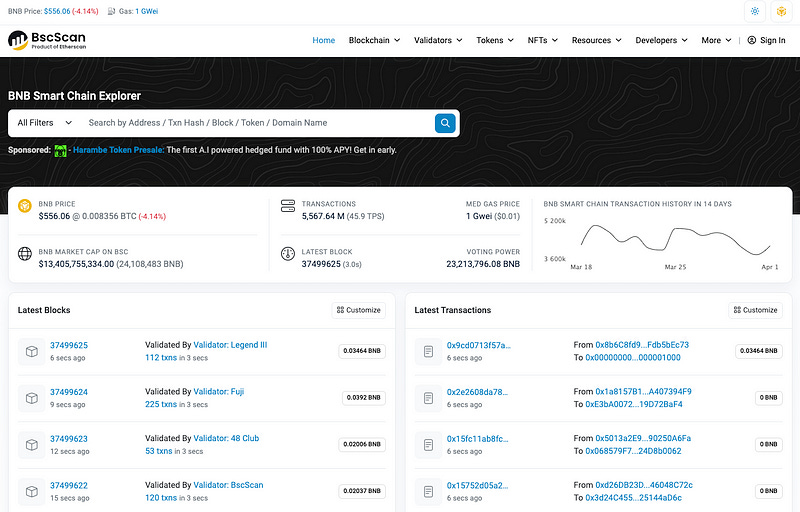800x512 pixels.
Task: Open latest block number 37499625 in stats
Action: point(321,264)
